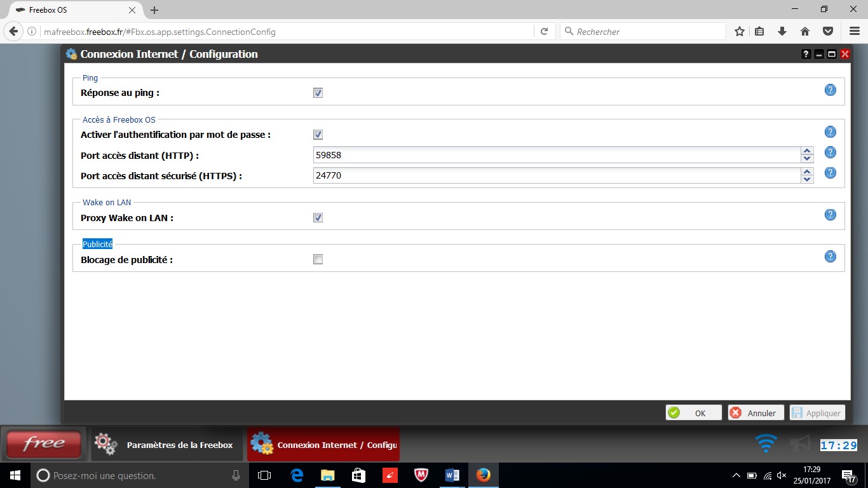Open File Explorer from taskbar

327,475
